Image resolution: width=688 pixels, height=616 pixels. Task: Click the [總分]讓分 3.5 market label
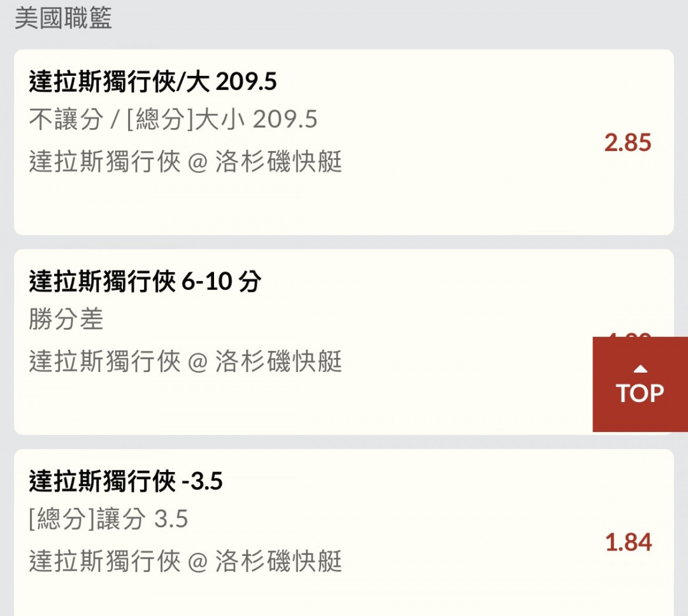108,519
